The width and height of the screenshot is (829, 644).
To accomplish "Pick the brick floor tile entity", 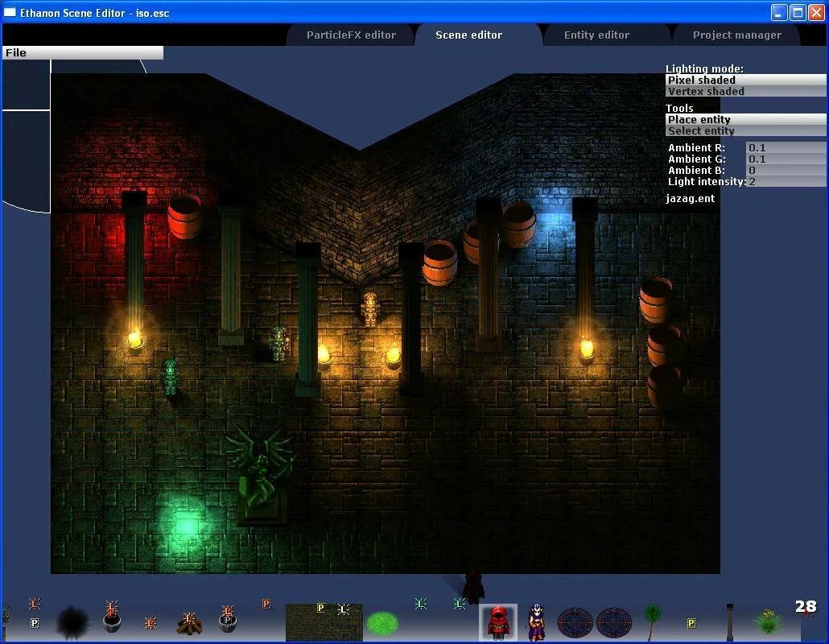I will pyautogui.click(x=324, y=622).
